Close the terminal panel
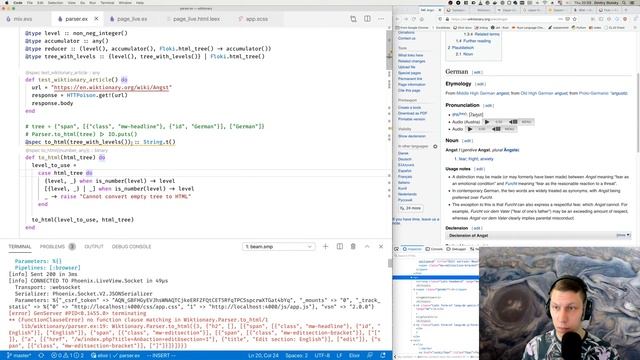Image resolution: width=640 pixels, height=360 pixels. [x=381, y=247]
